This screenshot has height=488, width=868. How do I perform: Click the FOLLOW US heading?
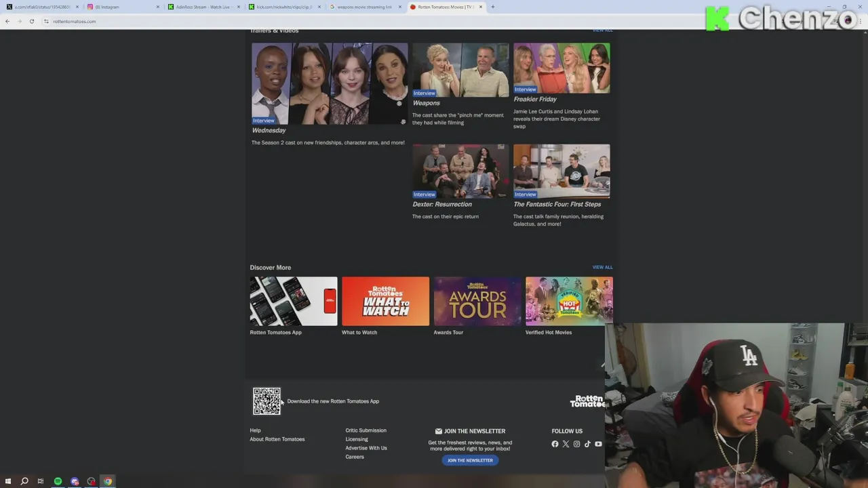point(567,431)
